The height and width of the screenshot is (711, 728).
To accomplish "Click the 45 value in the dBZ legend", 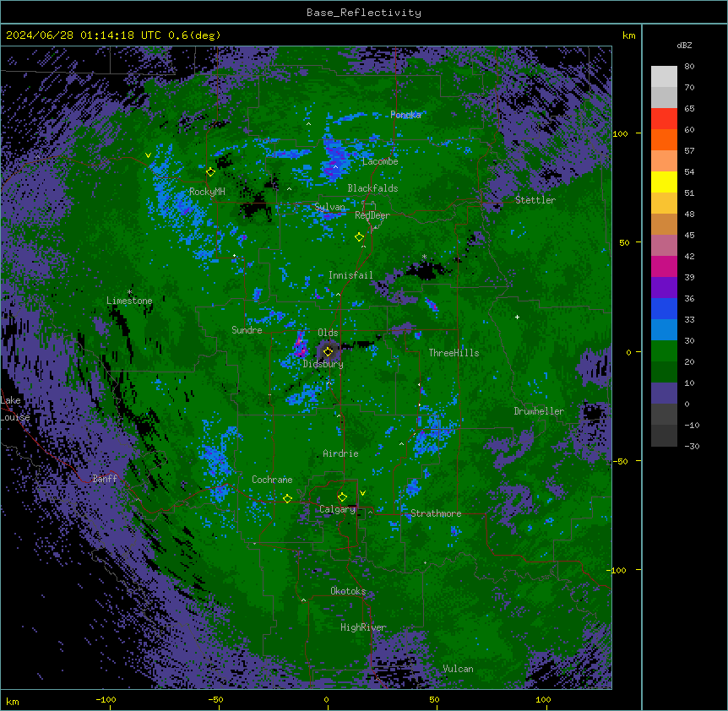I will [689, 236].
